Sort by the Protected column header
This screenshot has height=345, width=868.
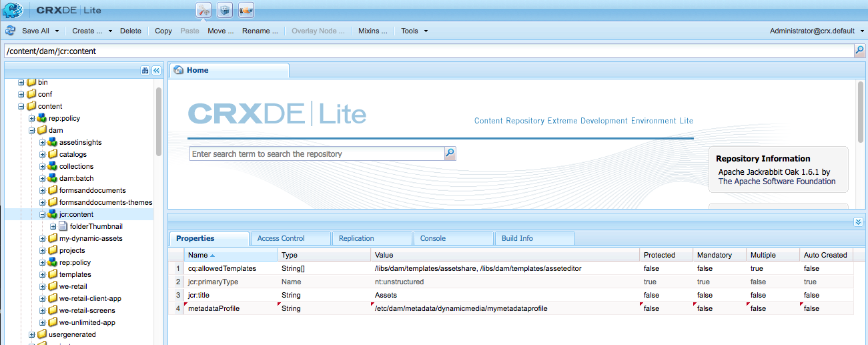[666, 255]
